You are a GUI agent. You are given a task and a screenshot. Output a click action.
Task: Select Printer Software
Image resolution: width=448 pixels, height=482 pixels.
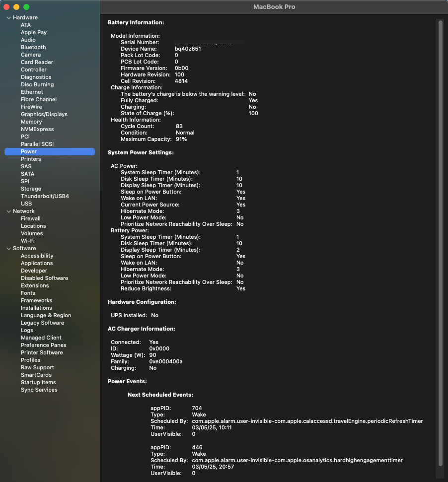42,352
